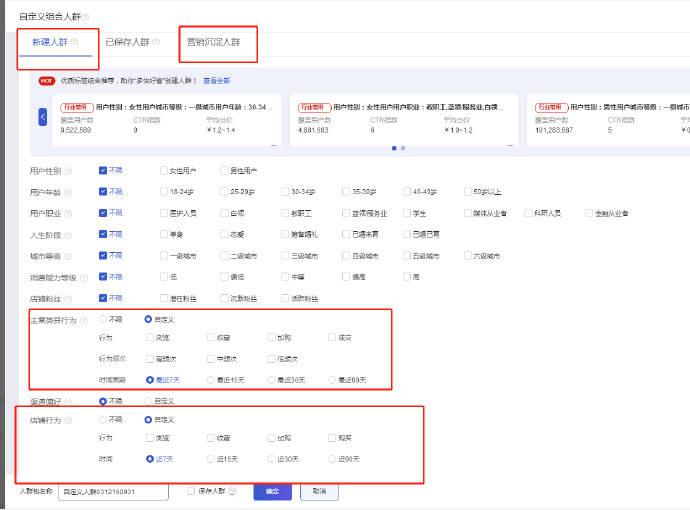This screenshot has width=690, height=510.
Task: Select the second carousel page dot
Action: point(403,148)
